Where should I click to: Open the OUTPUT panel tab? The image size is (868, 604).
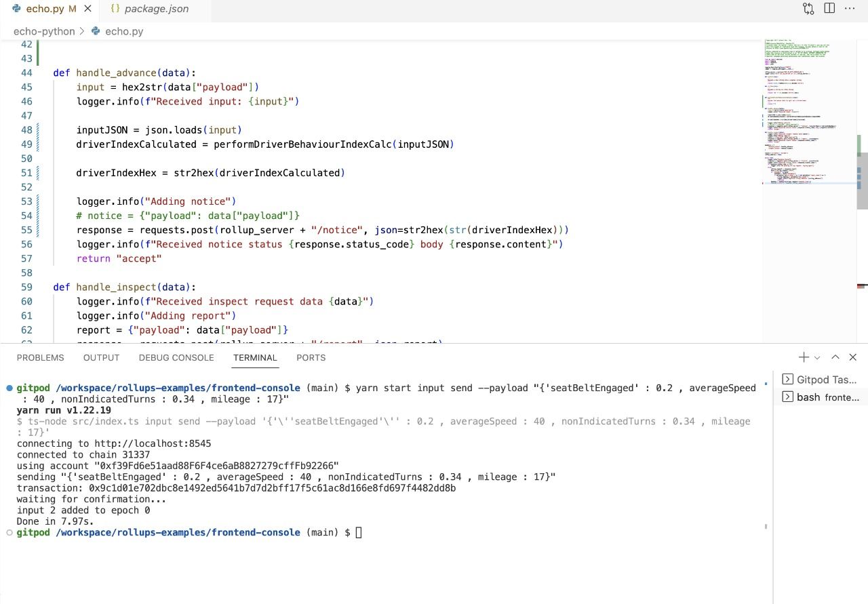101,357
